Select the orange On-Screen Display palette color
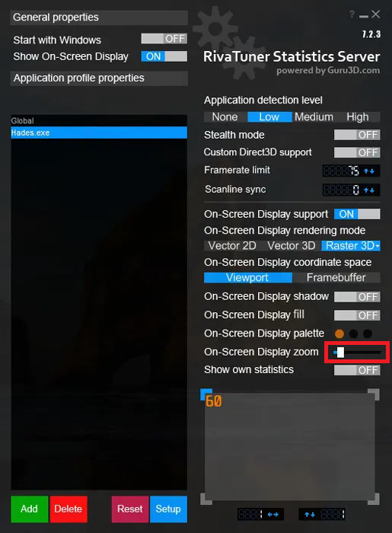Viewport: 392px width, 533px height. pyautogui.click(x=339, y=334)
